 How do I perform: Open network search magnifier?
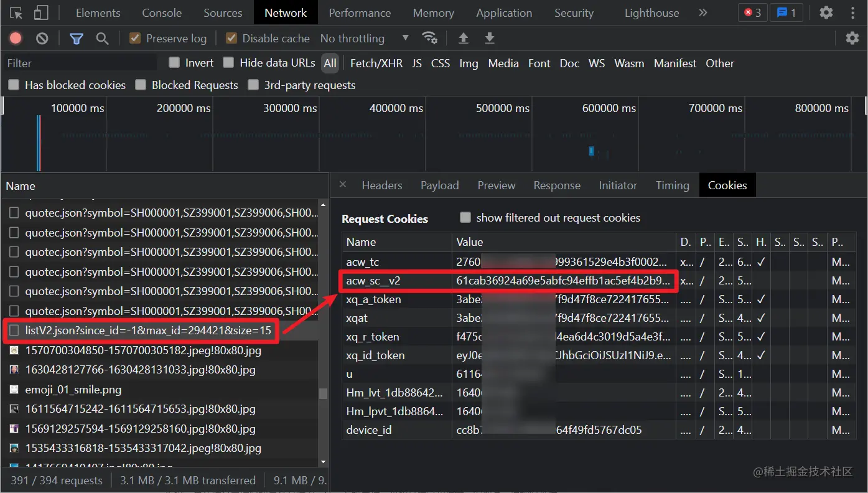[102, 39]
